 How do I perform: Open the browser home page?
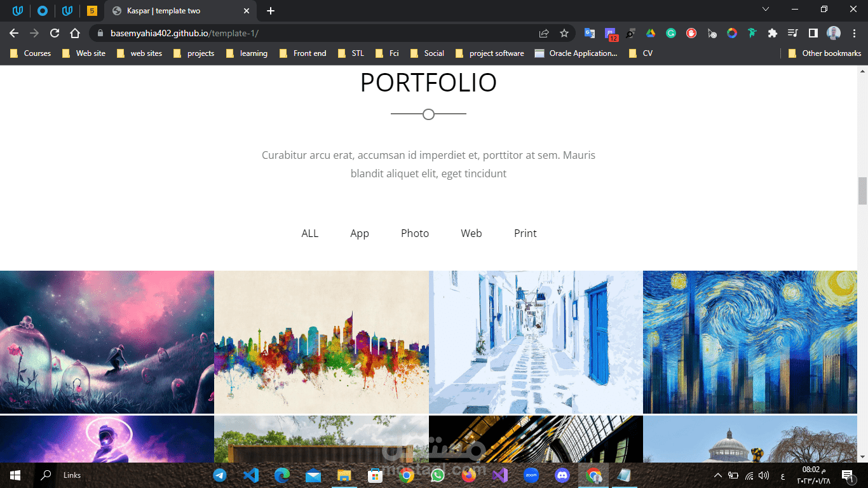coord(75,33)
